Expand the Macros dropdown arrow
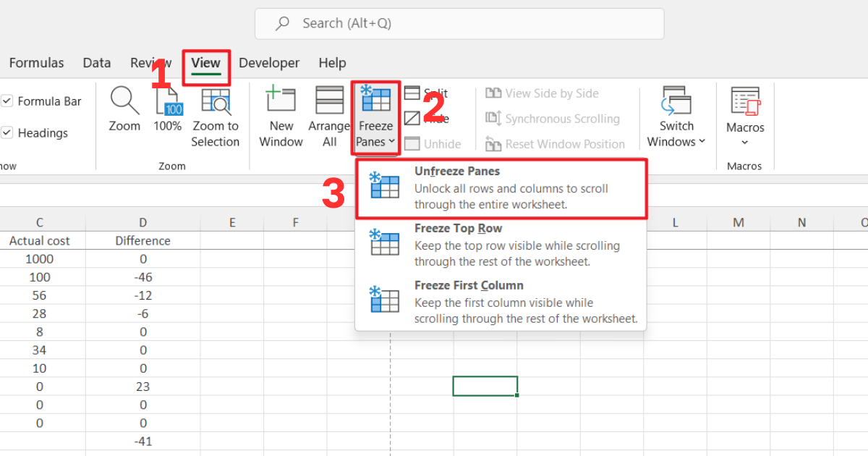This screenshot has width=868, height=456. point(745,143)
